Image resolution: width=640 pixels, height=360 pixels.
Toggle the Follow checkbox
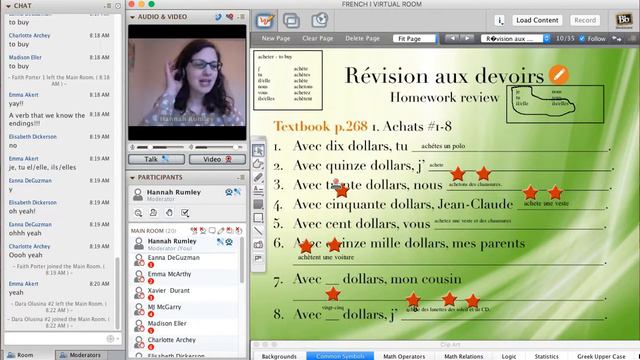(582, 38)
